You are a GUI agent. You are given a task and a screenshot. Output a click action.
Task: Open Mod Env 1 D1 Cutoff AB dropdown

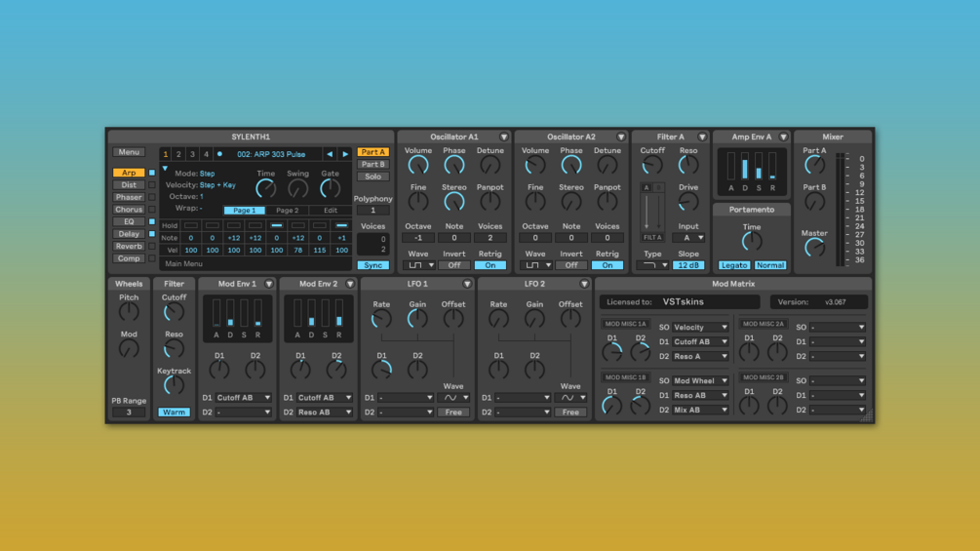243,398
